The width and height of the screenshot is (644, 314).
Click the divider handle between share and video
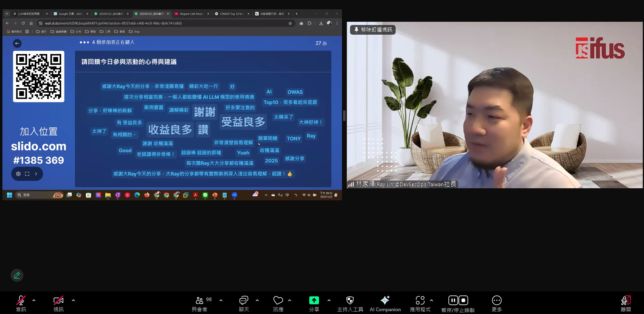pyautogui.click(x=344, y=116)
